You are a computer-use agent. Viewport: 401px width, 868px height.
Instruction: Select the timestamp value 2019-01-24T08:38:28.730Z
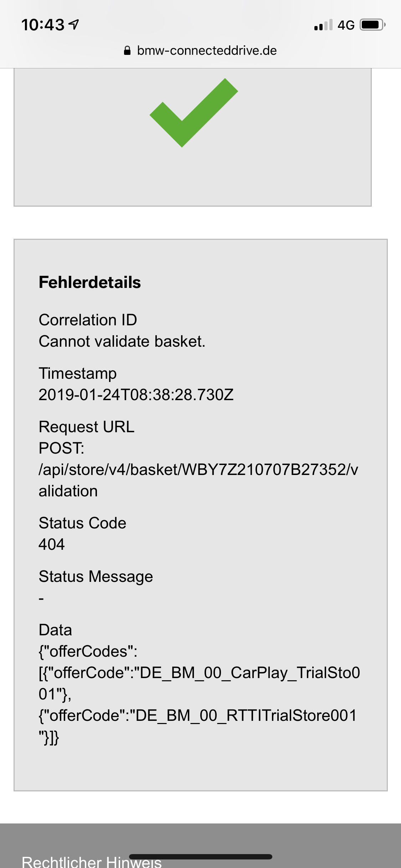tap(136, 395)
